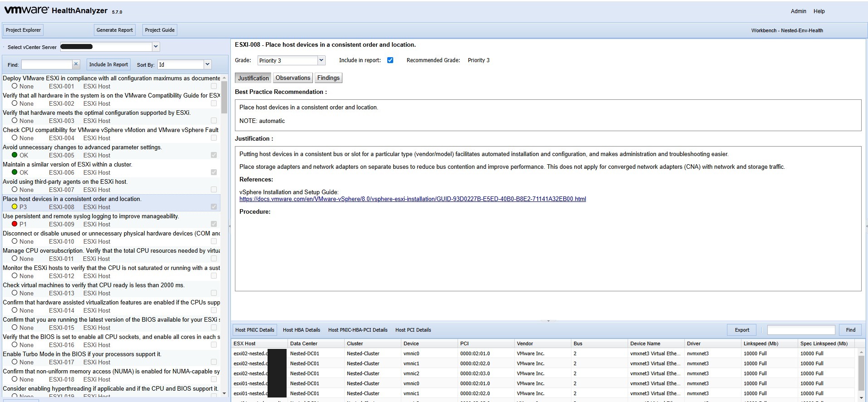Open the Select vCenter Server dropdown
868x402 pixels.
(156, 47)
